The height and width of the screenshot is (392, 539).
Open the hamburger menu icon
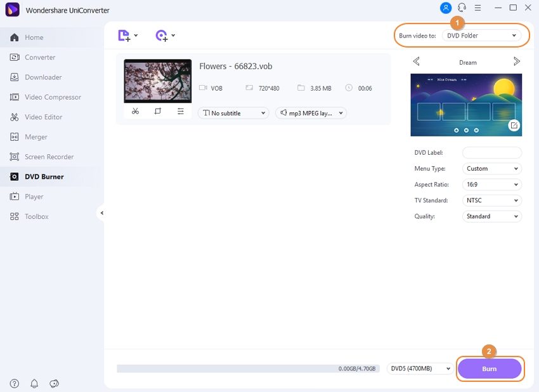tap(478, 8)
